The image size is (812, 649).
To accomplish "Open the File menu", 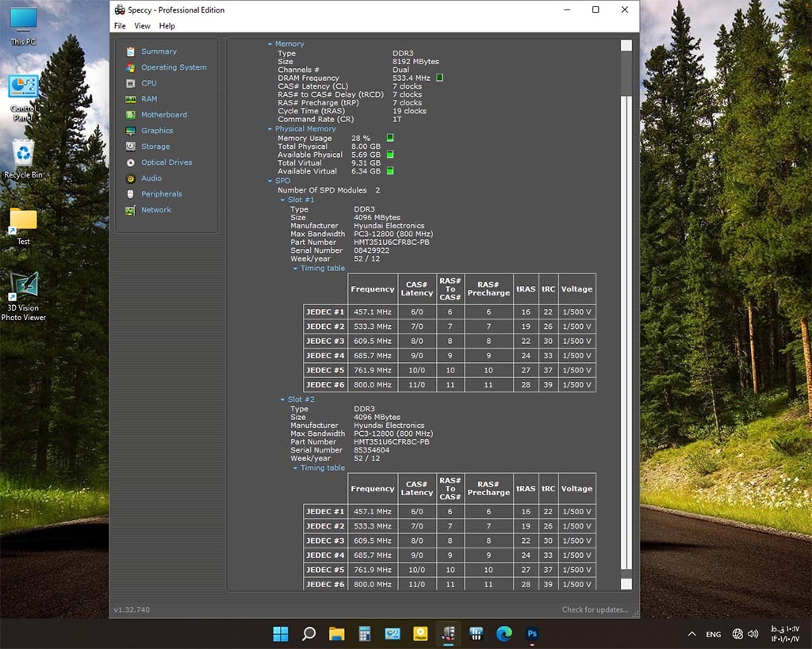I will [x=120, y=26].
